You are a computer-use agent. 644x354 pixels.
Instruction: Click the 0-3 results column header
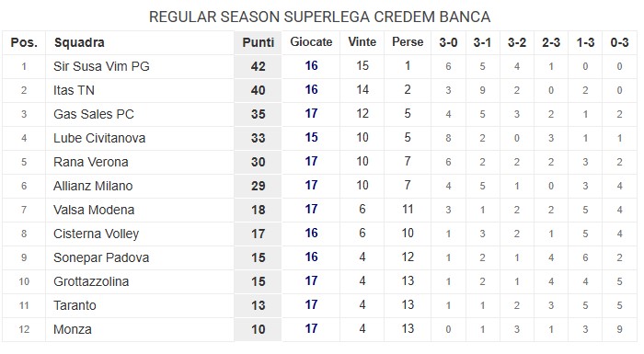point(619,42)
